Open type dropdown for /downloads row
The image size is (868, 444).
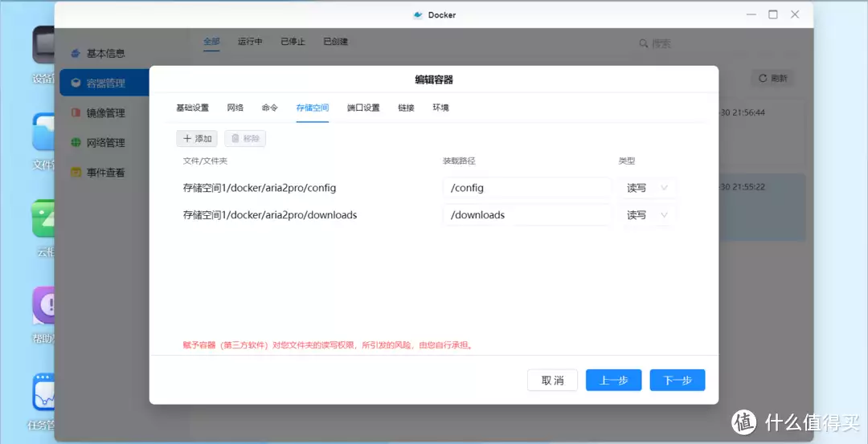pos(647,215)
